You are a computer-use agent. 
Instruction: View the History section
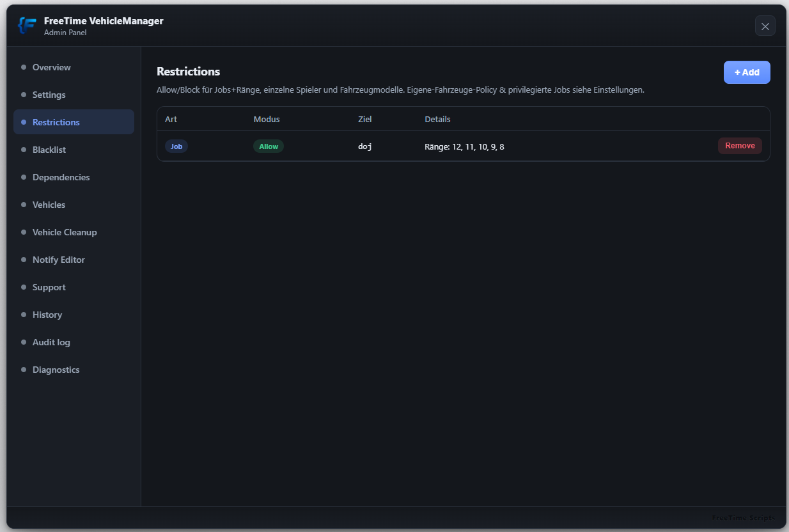click(x=74, y=315)
